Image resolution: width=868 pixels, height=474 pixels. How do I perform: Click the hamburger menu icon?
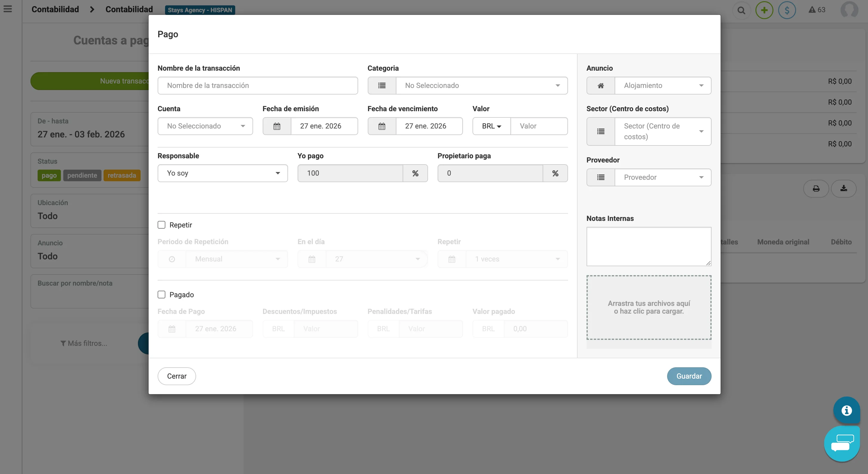[8, 9]
